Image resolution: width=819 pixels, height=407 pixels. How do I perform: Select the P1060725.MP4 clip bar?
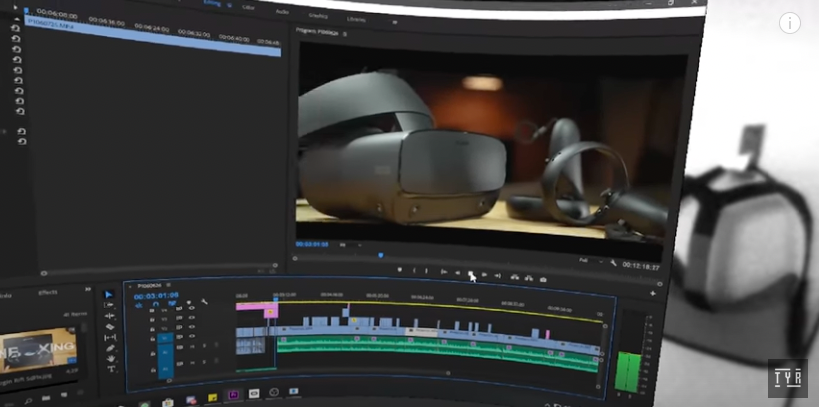(152, 38)
